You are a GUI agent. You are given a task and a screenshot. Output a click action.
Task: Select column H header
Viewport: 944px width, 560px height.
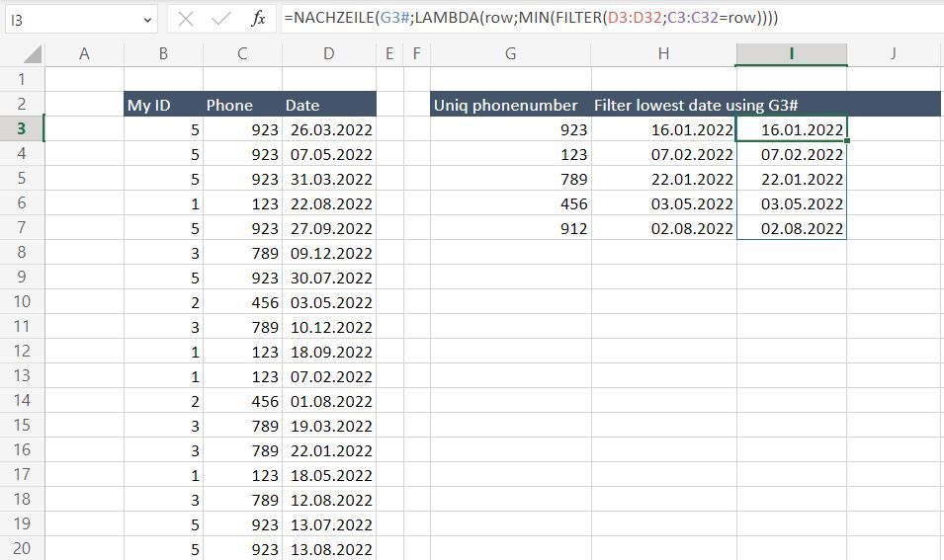pos(663,54)
